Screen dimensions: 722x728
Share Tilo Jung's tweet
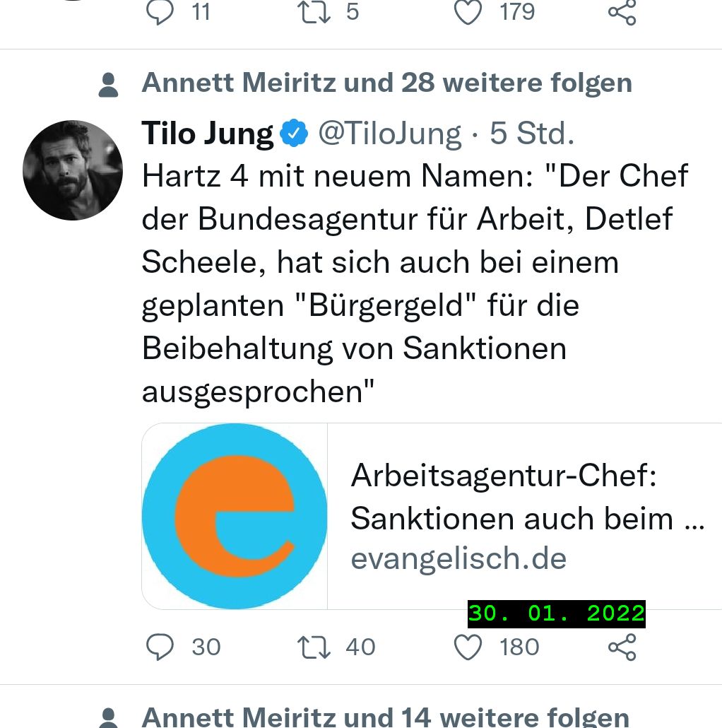click(622, 647)
